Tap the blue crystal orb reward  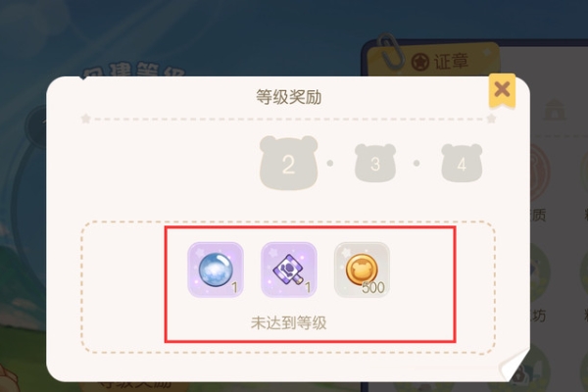click(216, 269)
